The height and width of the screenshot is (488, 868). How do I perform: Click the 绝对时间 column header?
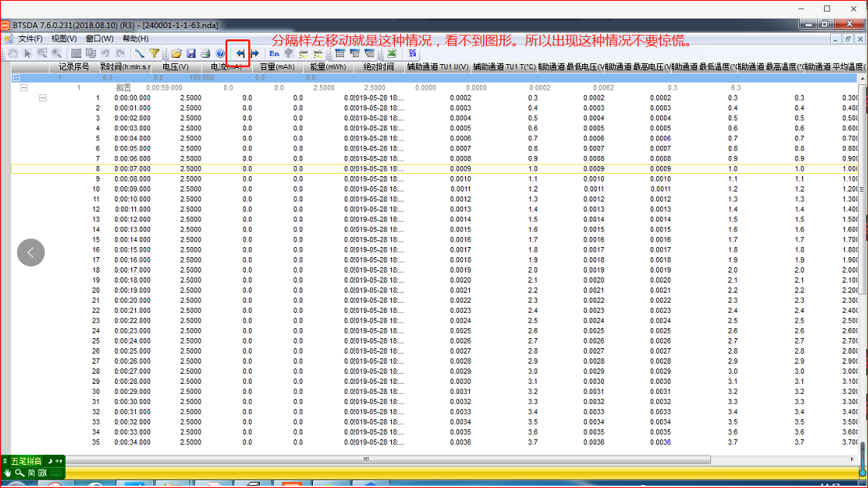379,66
